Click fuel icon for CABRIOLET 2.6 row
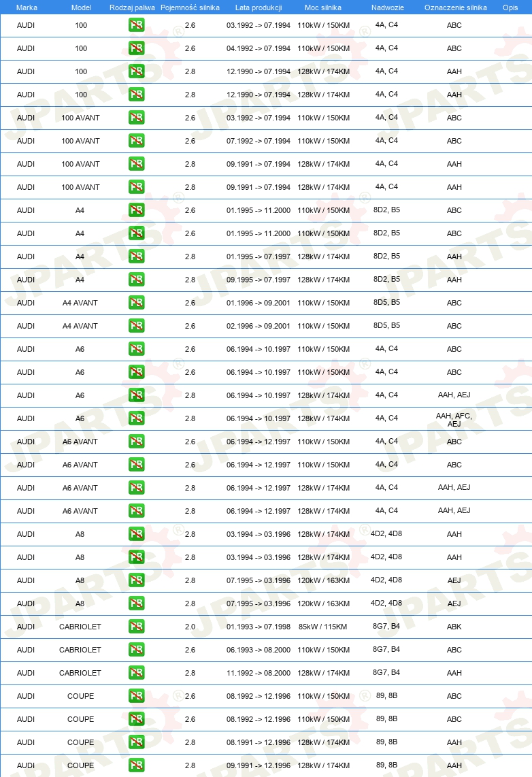532x777 pixels. 136,650
